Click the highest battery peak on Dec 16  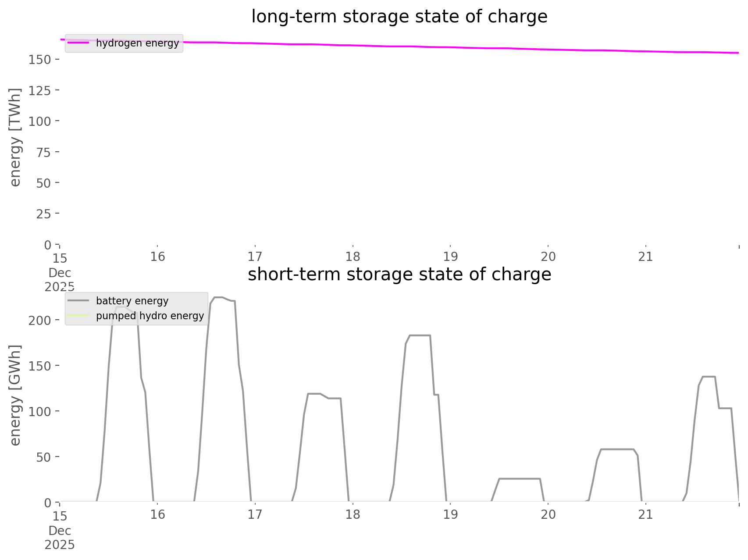pos(218,298)
